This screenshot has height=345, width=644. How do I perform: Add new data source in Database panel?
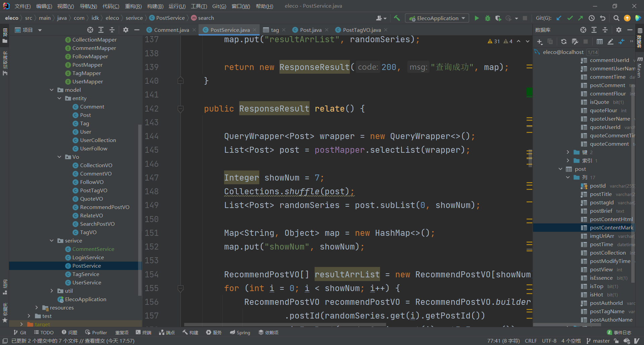tap(539, 42)
